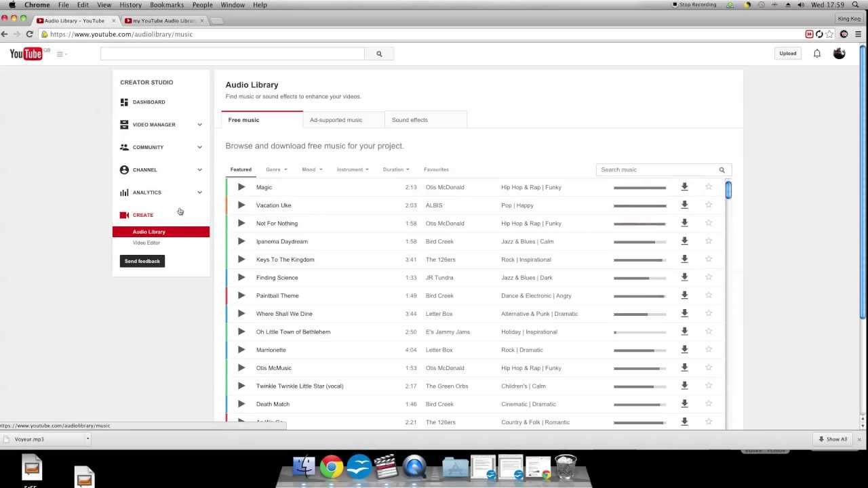Screen dimensions: 868x488
Task: Play the track Paintball Theme
Action: click(241, 296)
